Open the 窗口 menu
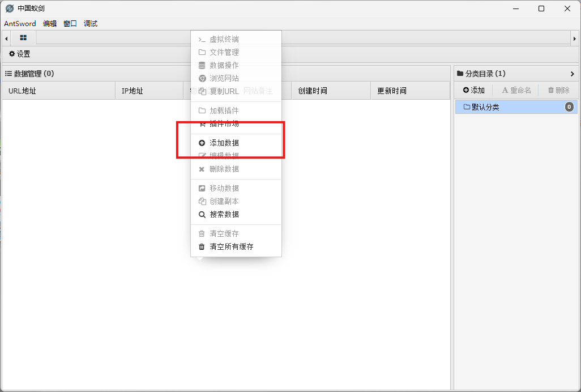The image size is (581, 392). click(x=70, y=23)
